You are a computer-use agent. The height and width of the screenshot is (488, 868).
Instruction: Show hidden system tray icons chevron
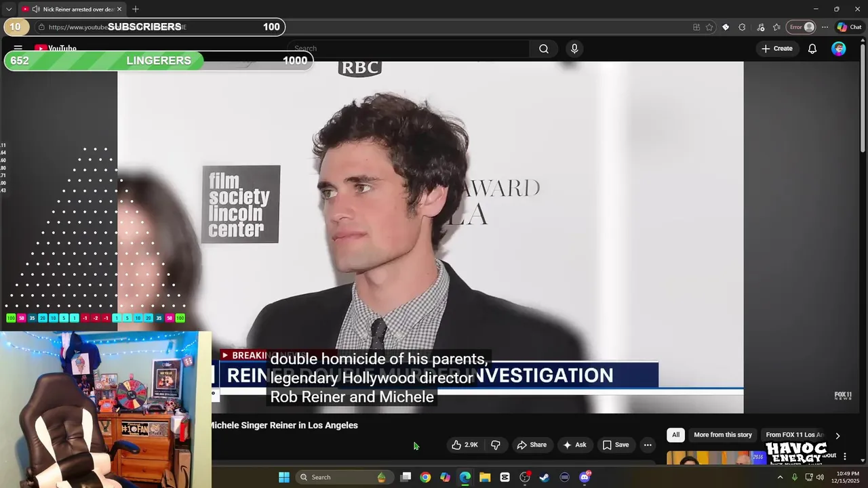[780, 477]
